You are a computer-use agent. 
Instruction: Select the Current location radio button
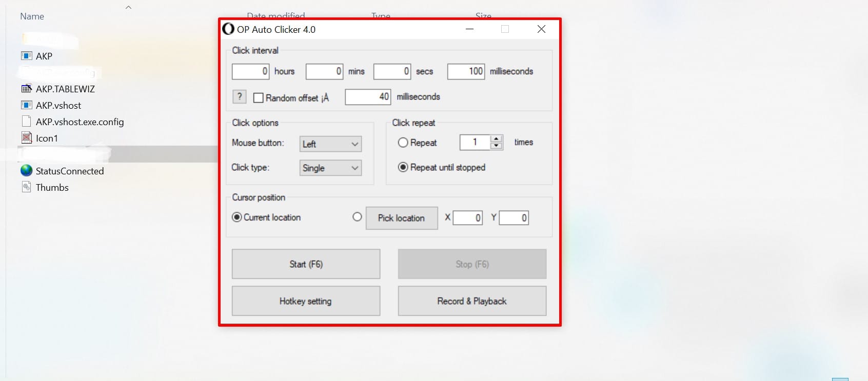236,217
